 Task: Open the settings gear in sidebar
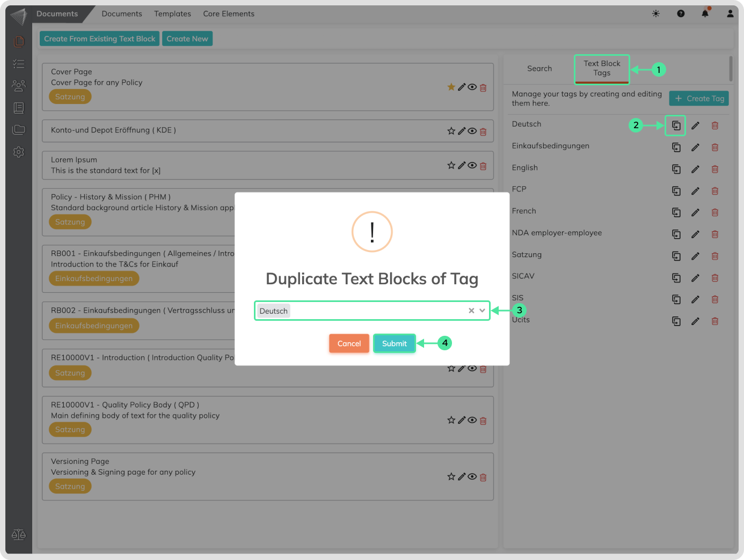[x=19, y=152]
